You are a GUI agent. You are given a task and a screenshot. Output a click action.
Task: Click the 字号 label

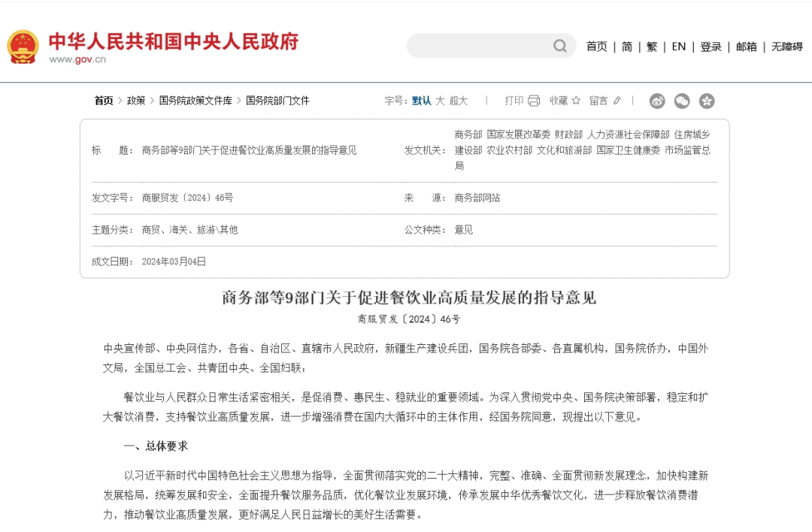click(396, 101)
